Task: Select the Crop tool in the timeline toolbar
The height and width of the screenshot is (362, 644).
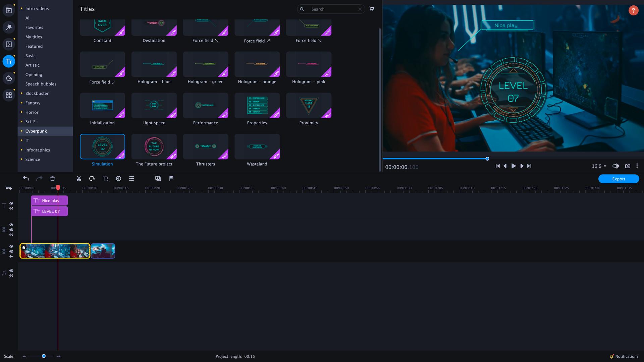Action: point(105,178)
